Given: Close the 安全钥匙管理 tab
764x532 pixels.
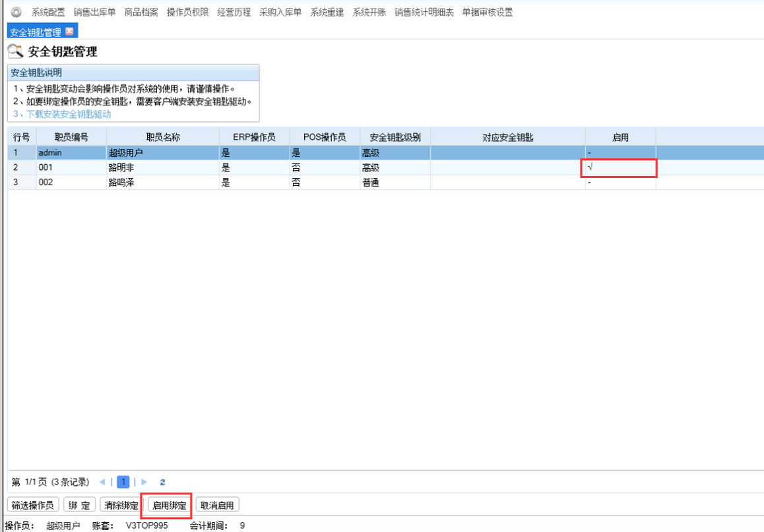Looking at the screenshot, I should click(70, 32).
